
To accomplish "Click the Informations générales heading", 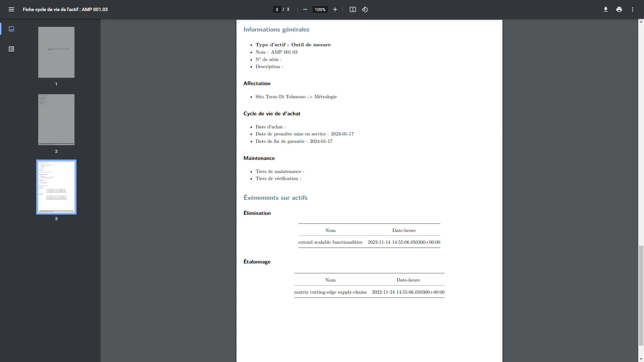I will pyautogui.click(x=276, y=29).
